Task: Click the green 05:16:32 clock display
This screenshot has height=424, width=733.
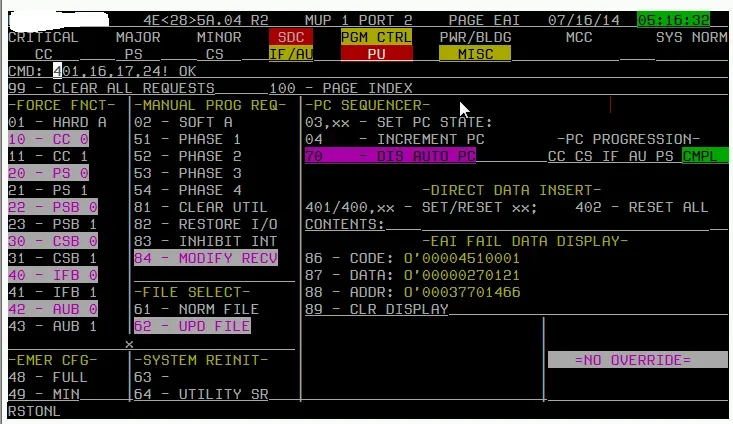Action: [x=673, y=20]
